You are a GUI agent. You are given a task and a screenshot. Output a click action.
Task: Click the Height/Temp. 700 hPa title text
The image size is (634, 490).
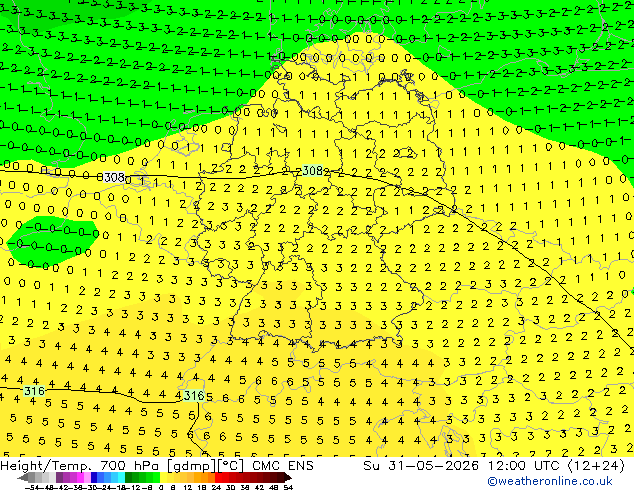81,466
